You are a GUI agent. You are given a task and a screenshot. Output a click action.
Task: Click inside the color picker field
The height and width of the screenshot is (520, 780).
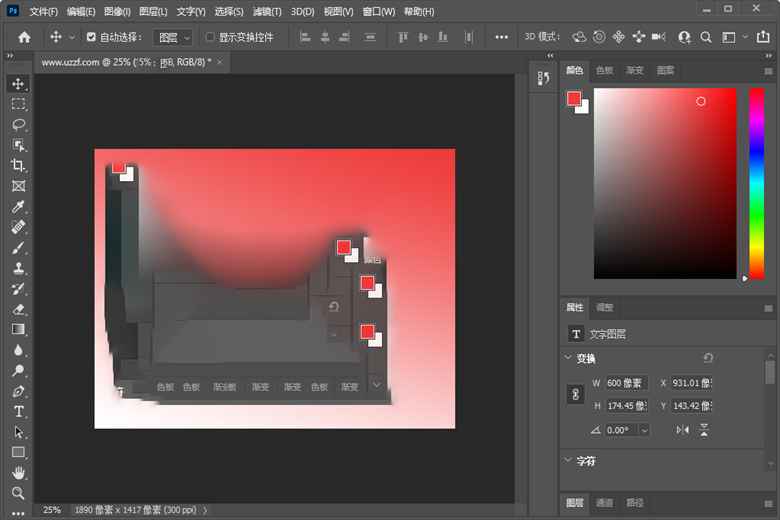coord(665,183)
